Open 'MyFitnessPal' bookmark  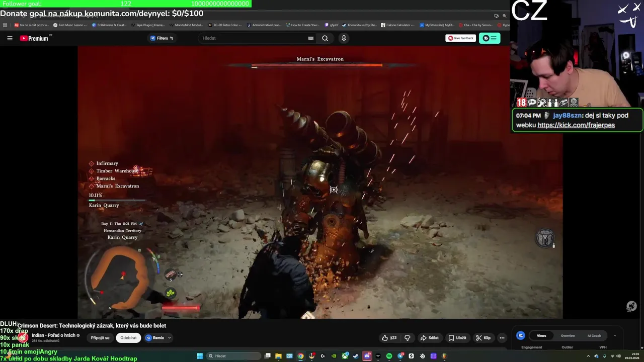[x=437, y=25]
